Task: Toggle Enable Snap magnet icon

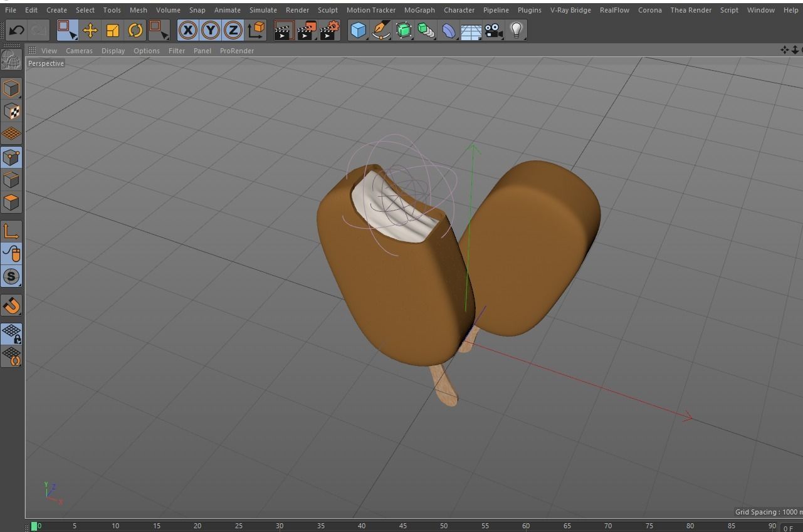Action: click(x=11, y=306)
